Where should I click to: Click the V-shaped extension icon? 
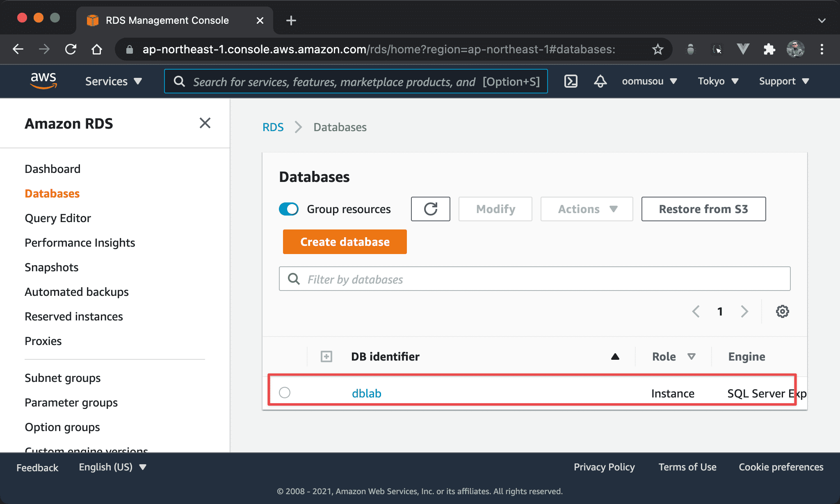(743, 49)
